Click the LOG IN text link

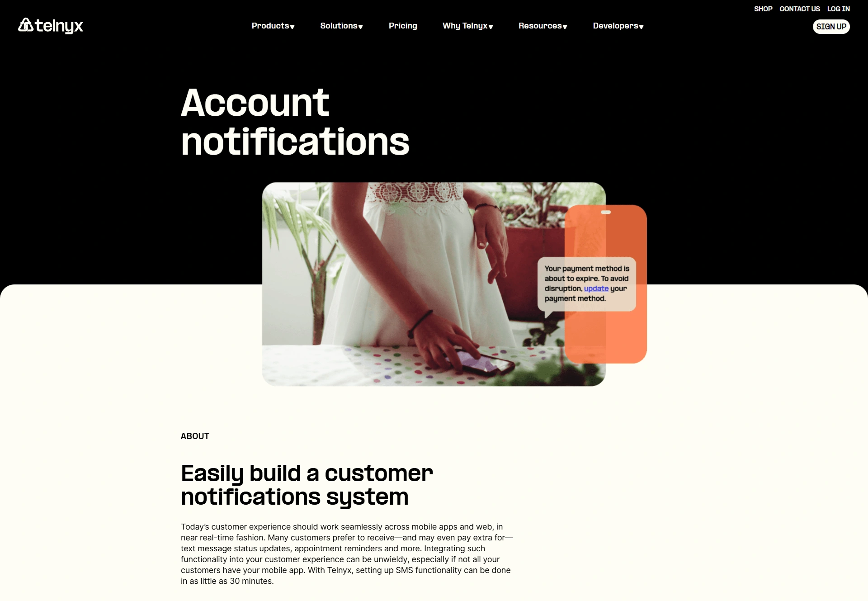[838, 9]
